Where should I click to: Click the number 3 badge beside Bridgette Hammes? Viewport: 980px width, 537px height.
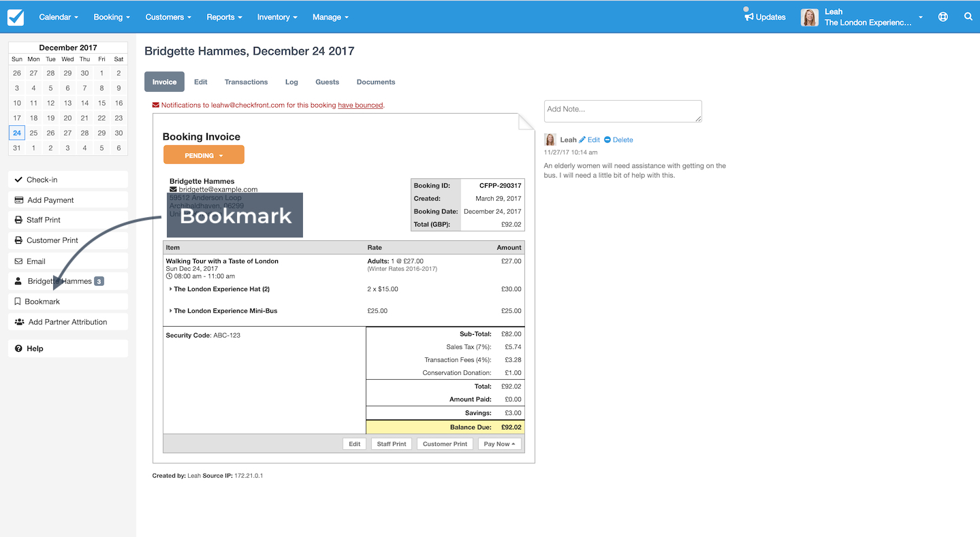99,281
